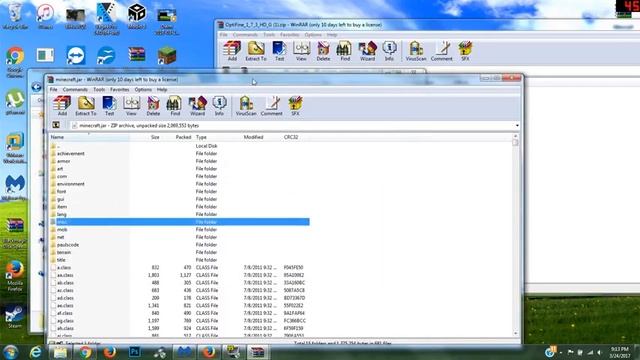Screen dimensions: 640x360
Task: Select the a.class file
Action: pyautogui.click(x=64, y=268)
